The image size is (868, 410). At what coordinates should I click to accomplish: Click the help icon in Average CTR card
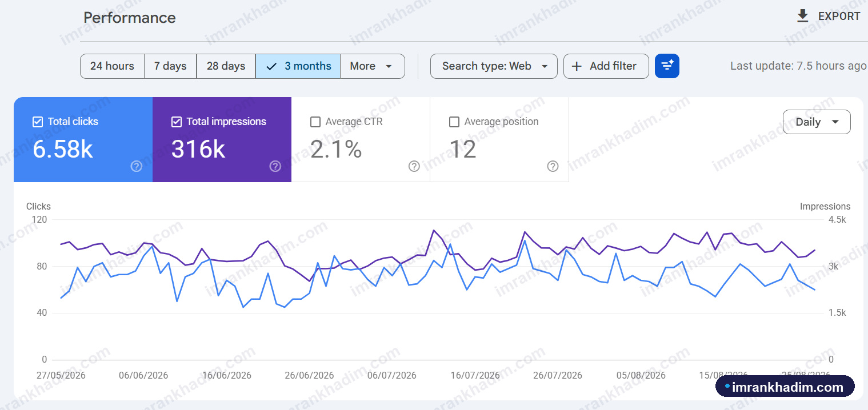click(x=414, y=166)
